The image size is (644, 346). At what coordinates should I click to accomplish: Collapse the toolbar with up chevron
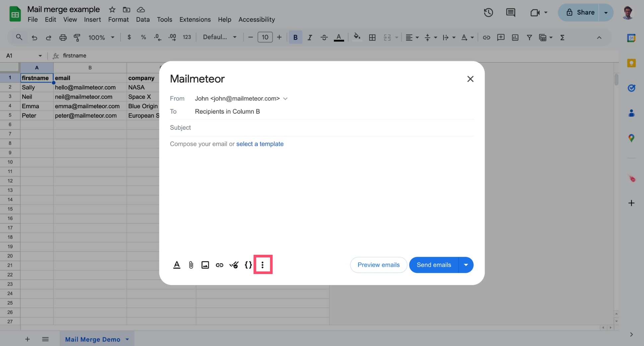pos(599,37)
